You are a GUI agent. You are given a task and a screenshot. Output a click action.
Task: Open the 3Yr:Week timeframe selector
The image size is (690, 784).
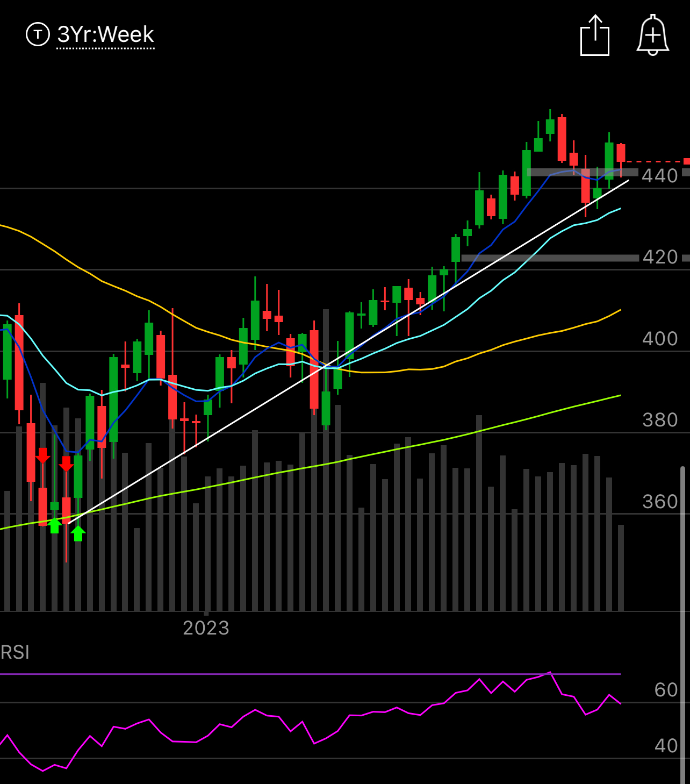click(106, 35)
